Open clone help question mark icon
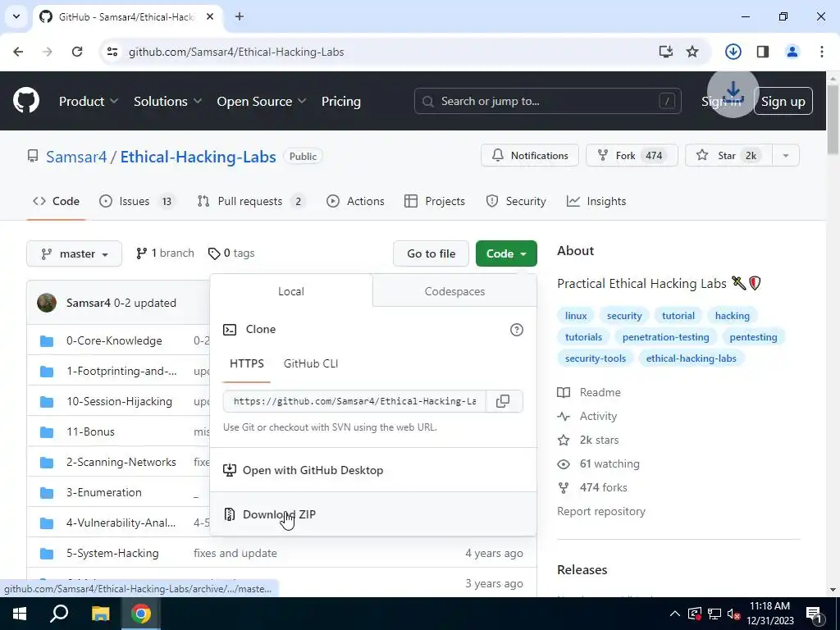This screenshot has height=630, width=840. [517, 330]
